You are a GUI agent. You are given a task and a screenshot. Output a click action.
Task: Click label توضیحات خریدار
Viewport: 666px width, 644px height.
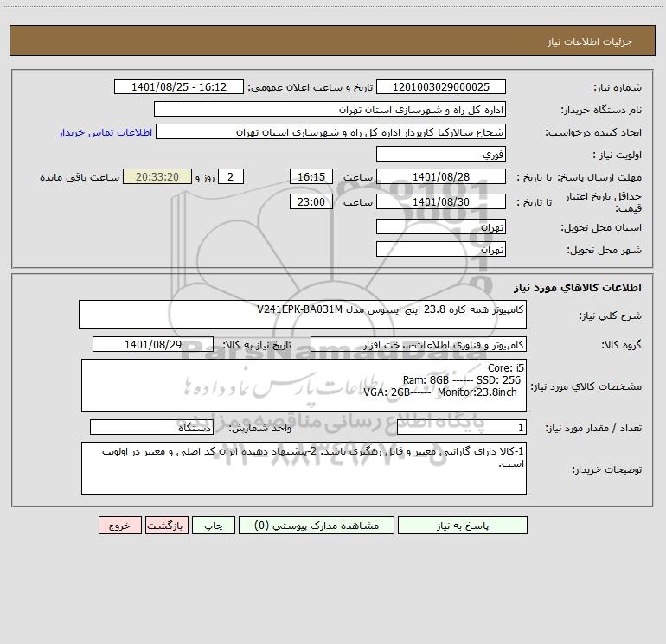(x=606, y=470)
